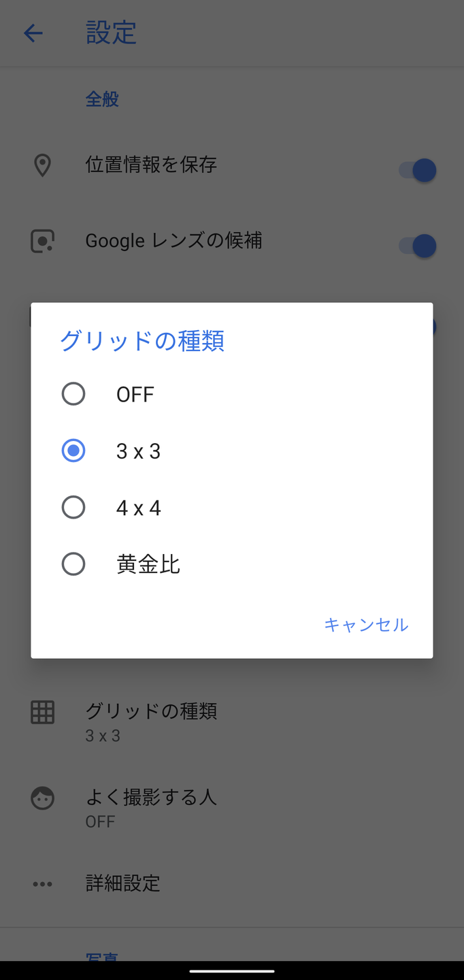The width and height of the screenshot is (464, 980).
Task: Select the OFF radio button
Action: [x=73, y=394]
